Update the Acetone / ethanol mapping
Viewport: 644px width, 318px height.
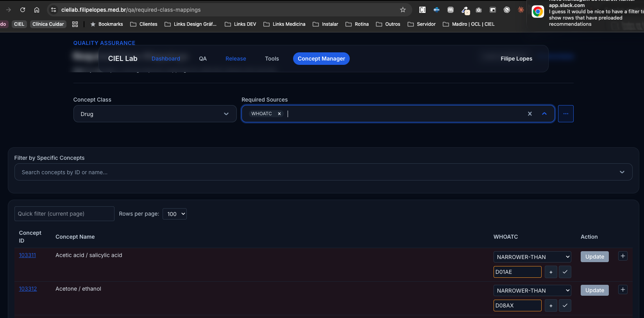595,290
